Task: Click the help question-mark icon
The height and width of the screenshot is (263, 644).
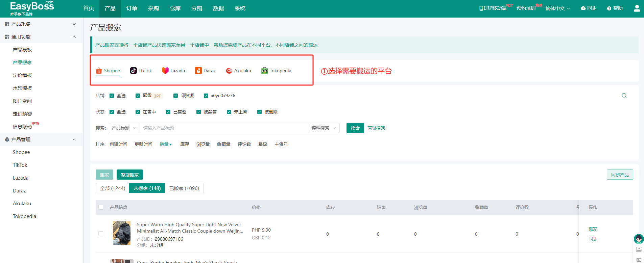Action: 609,8
